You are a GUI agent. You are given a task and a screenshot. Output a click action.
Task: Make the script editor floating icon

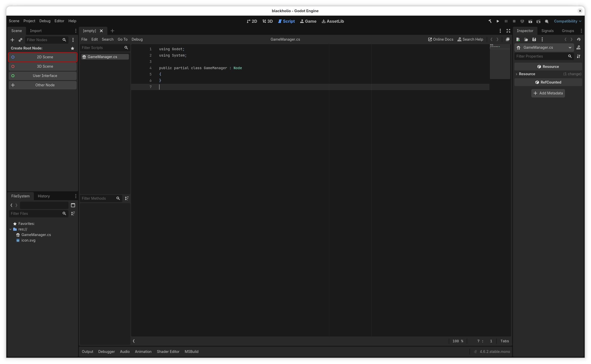507,39
